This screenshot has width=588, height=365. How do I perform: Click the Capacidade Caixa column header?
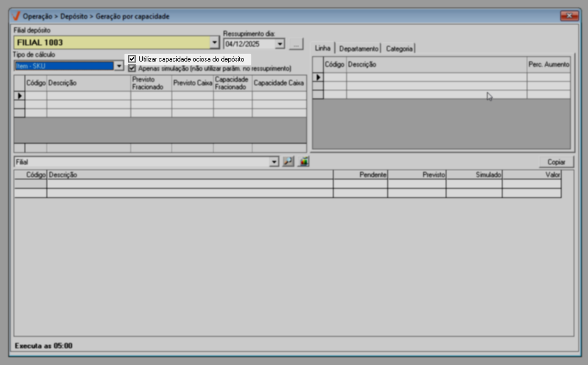pyautogui.click(x=279, y=83)
